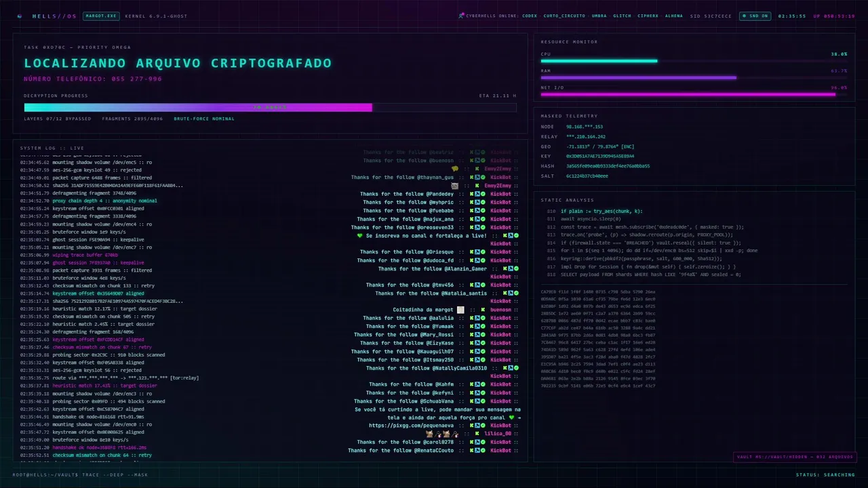Click the moderator badge on the @tmv456 row
This screenshot has width=868, height=488.
(x=477, y=285)
